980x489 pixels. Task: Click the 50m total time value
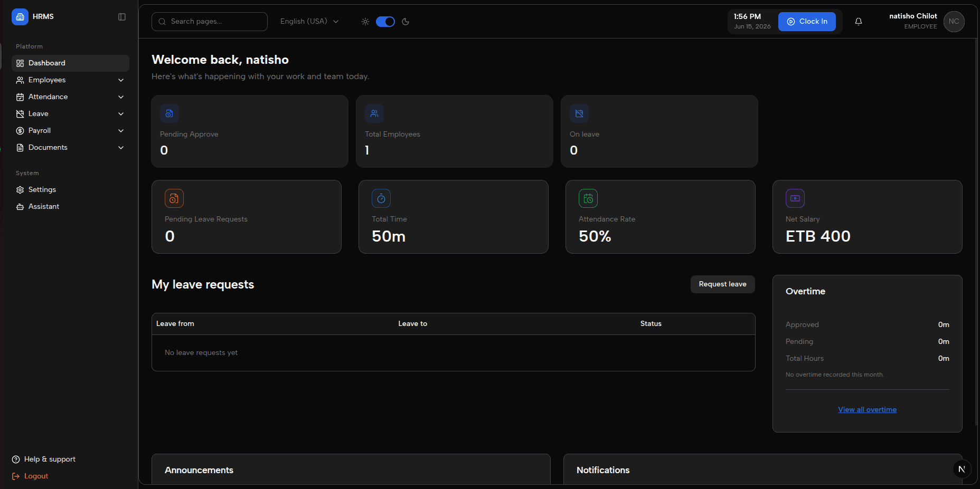(389, 236)
